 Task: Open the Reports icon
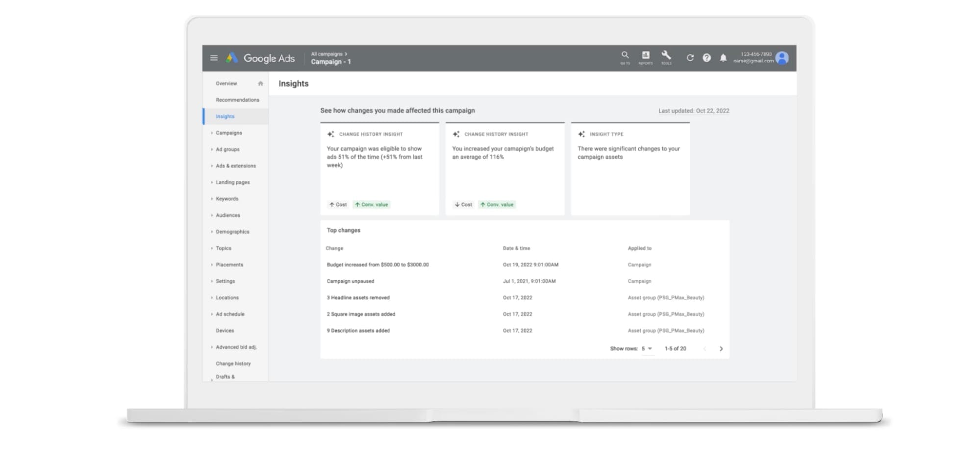tap(645, 58)
